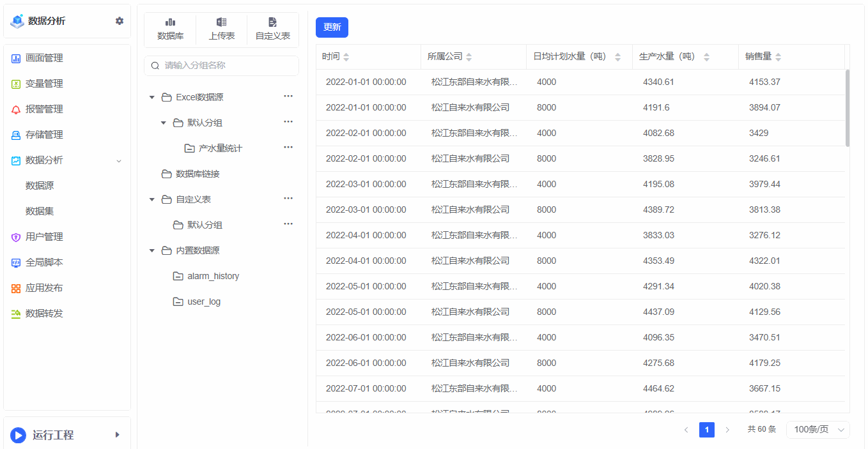Viewport: 868px width, 449px height.
Task: Open the 100条/页 page size dropdown
Action: [x=818, y=430]
